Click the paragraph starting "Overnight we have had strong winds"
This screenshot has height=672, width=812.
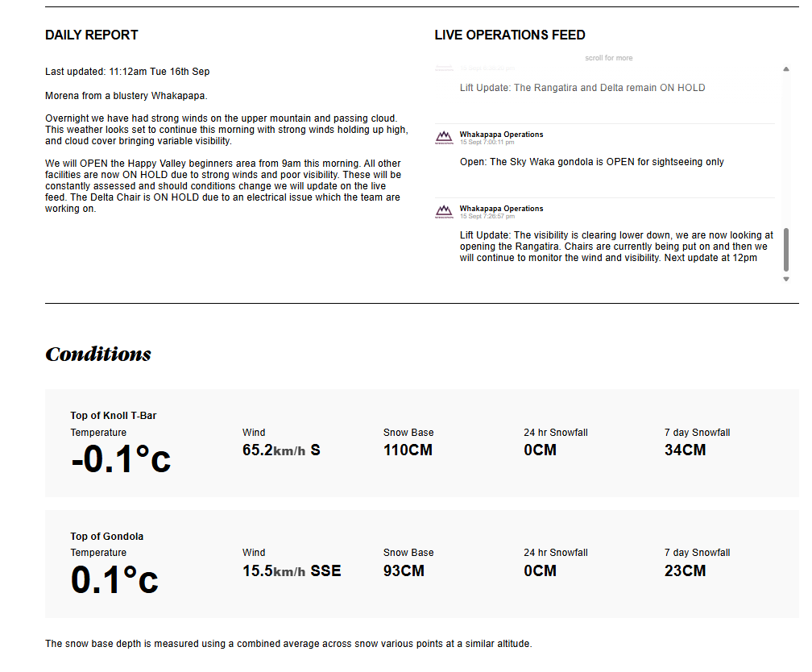tap(226, 130)
